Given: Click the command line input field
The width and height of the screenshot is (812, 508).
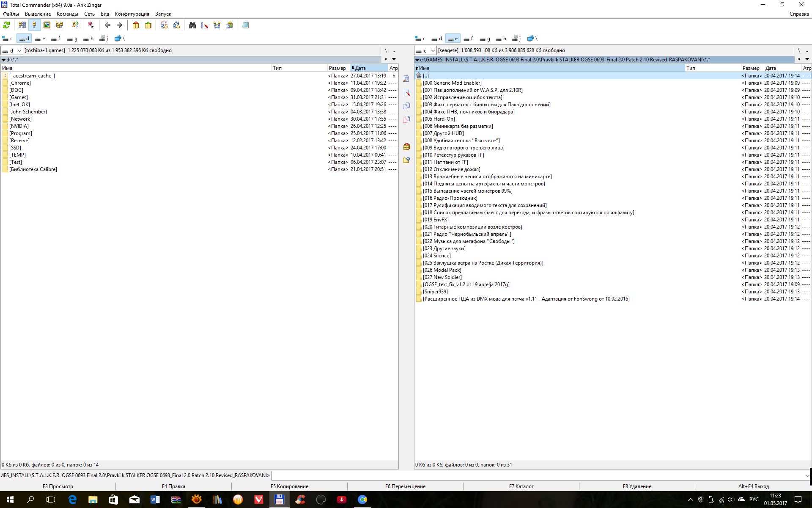Looking at the screenshot, I should [x=537, y=475].
